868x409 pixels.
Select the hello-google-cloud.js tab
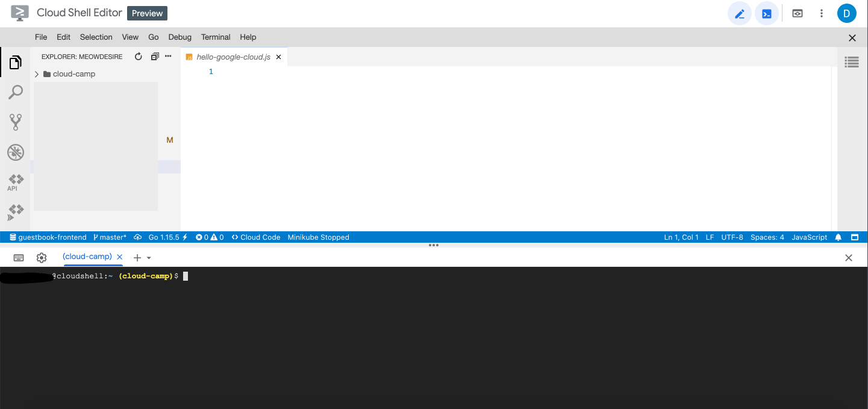click(233, 57)
